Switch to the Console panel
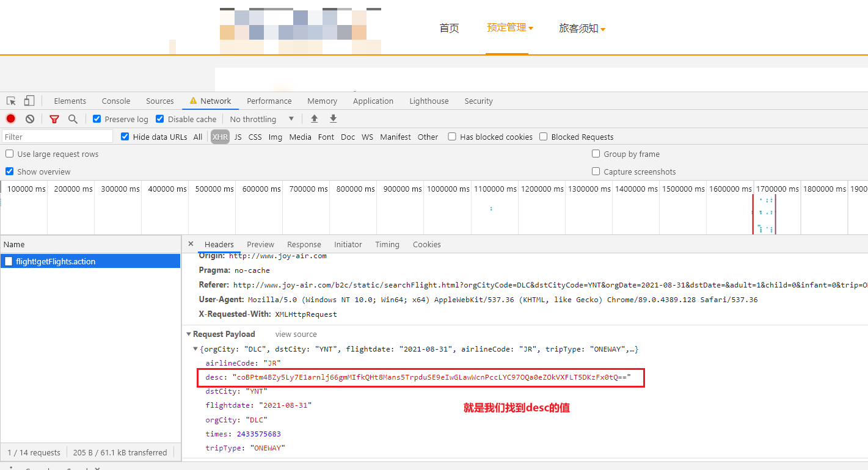 (x=116, y=101)
